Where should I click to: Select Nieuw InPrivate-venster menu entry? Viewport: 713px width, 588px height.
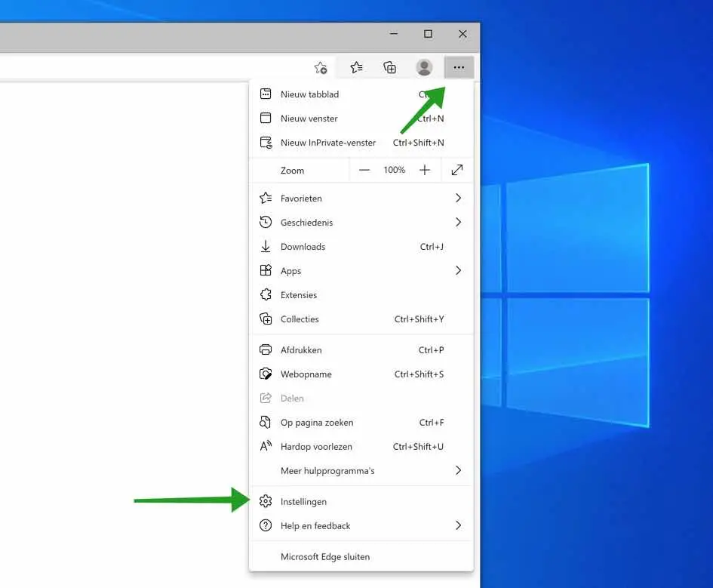(361, 143)
